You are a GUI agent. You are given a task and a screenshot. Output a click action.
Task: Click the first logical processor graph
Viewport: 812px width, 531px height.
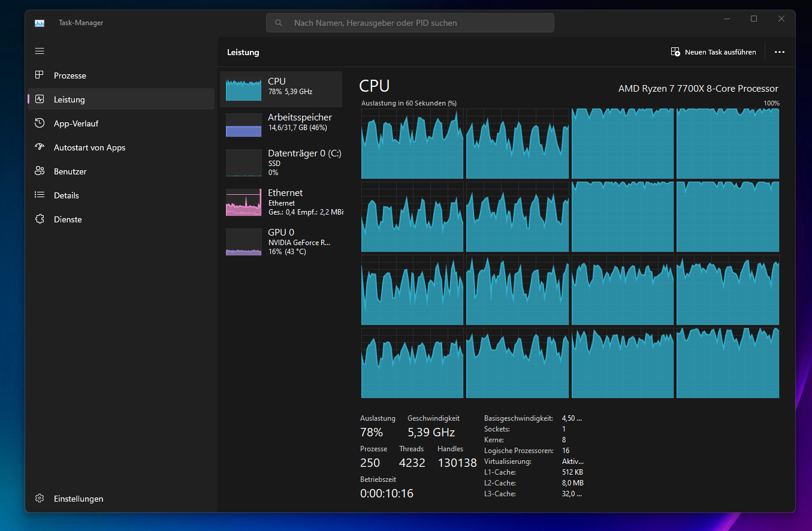[x=412, y=144]
